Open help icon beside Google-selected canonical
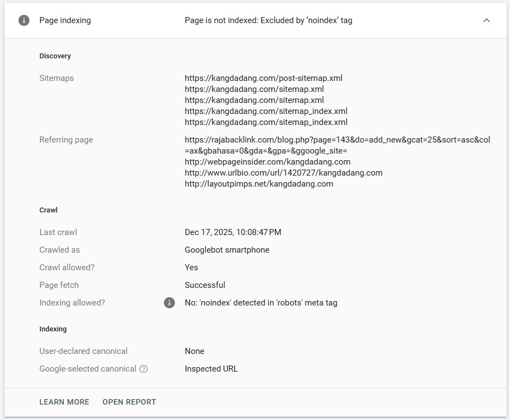 144,369
